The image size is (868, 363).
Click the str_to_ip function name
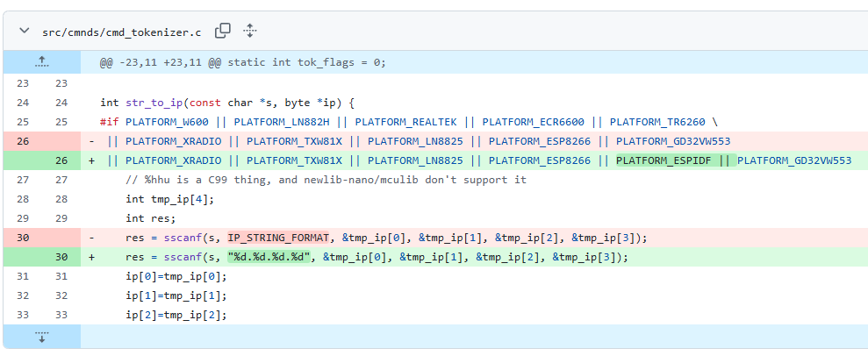click(154, 103)
